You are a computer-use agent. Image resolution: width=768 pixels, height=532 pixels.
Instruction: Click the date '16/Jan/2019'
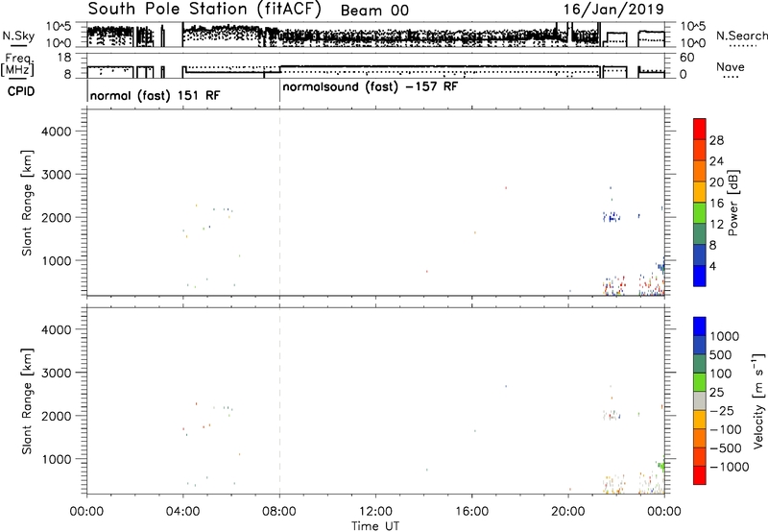tap(613, 10)
